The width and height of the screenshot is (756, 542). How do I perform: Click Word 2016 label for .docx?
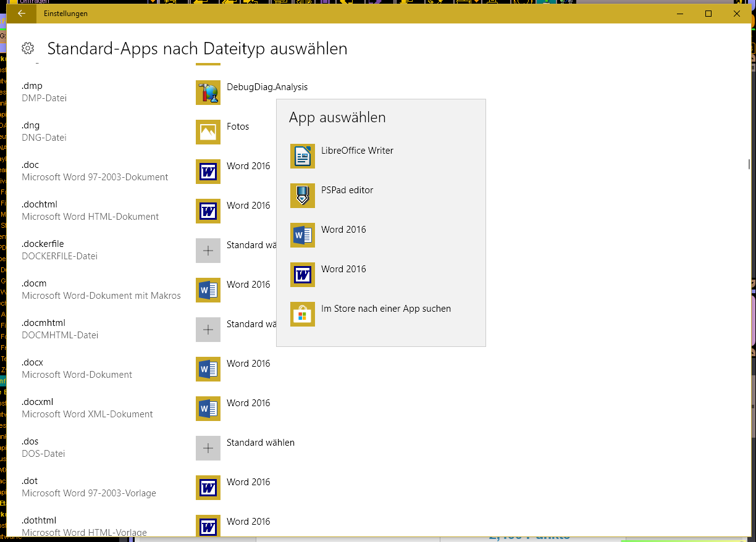click(x=248, y=364)
